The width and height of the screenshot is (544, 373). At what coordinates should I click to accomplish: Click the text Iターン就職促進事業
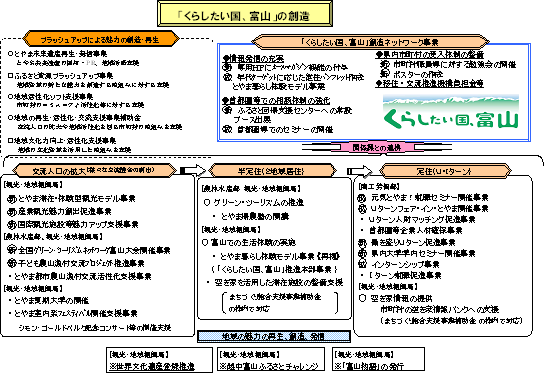click(405, 275)
